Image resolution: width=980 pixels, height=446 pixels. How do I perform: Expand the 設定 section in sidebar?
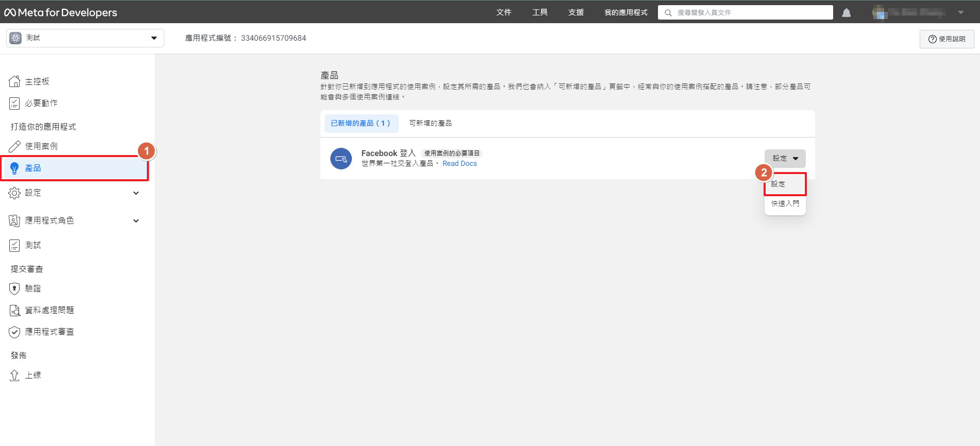click(136, 193)
